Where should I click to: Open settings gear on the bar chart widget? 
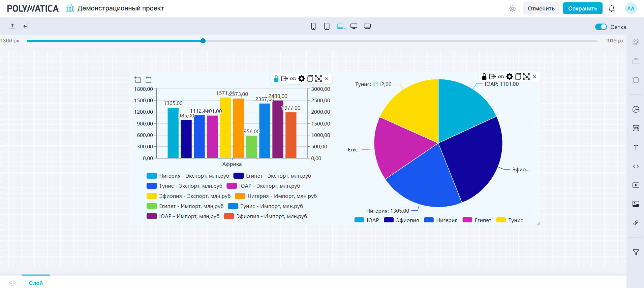[302, 78]
